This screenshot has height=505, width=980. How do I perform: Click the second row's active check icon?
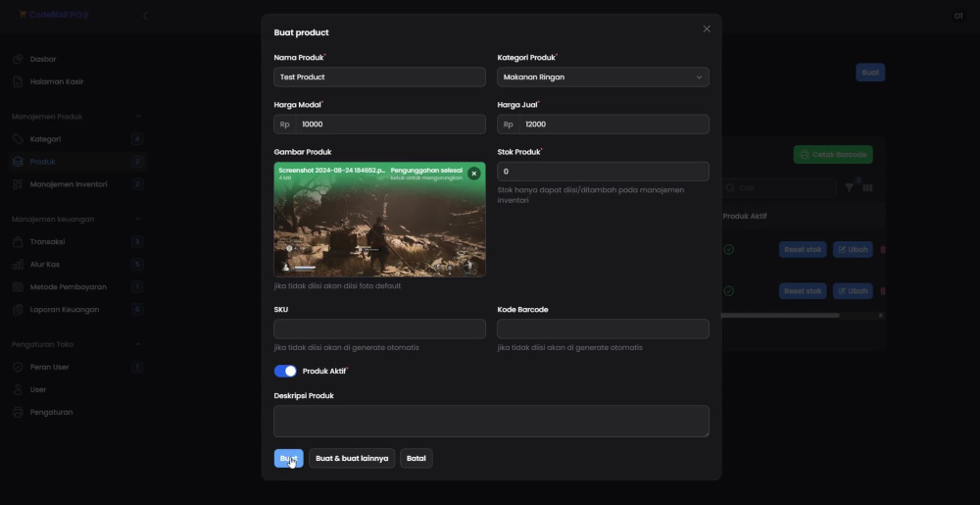729,290
